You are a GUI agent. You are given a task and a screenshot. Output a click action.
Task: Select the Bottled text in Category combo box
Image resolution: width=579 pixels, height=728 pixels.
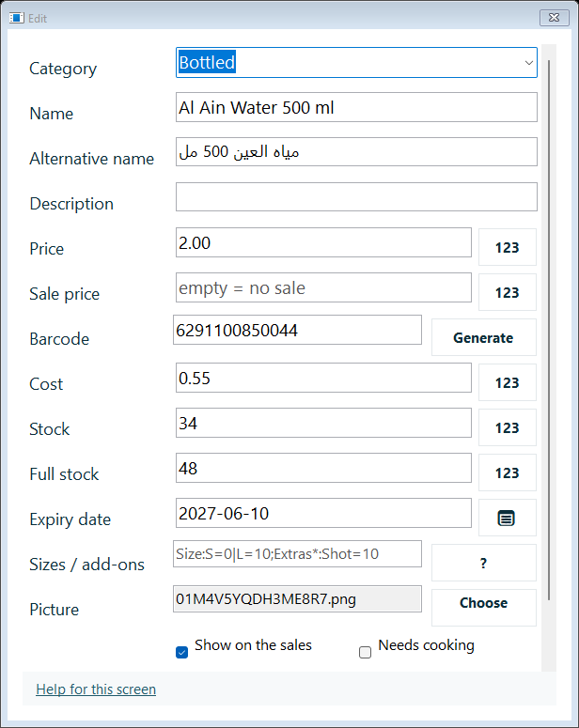[x=207, y=62]
